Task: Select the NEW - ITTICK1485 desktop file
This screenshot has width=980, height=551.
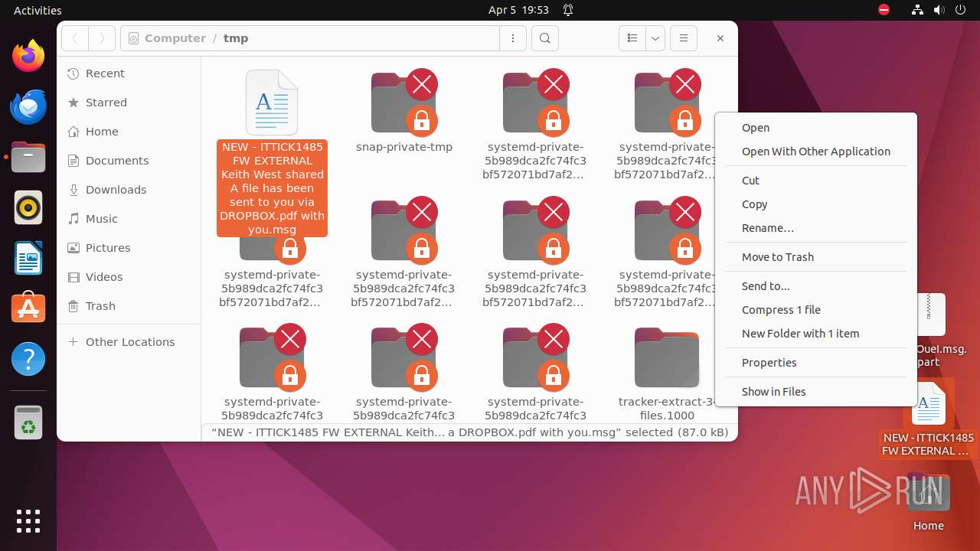Action: coord(928,418)
